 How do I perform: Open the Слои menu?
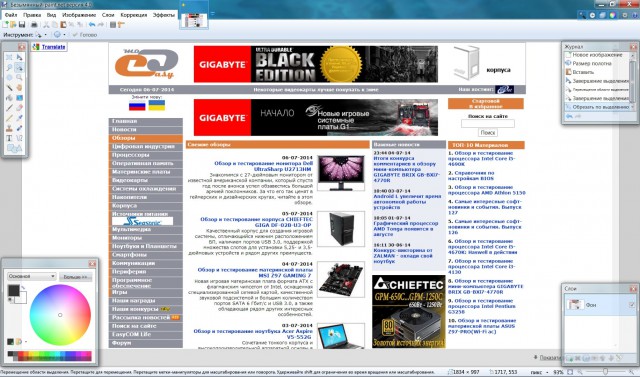[x=108, y=15]
